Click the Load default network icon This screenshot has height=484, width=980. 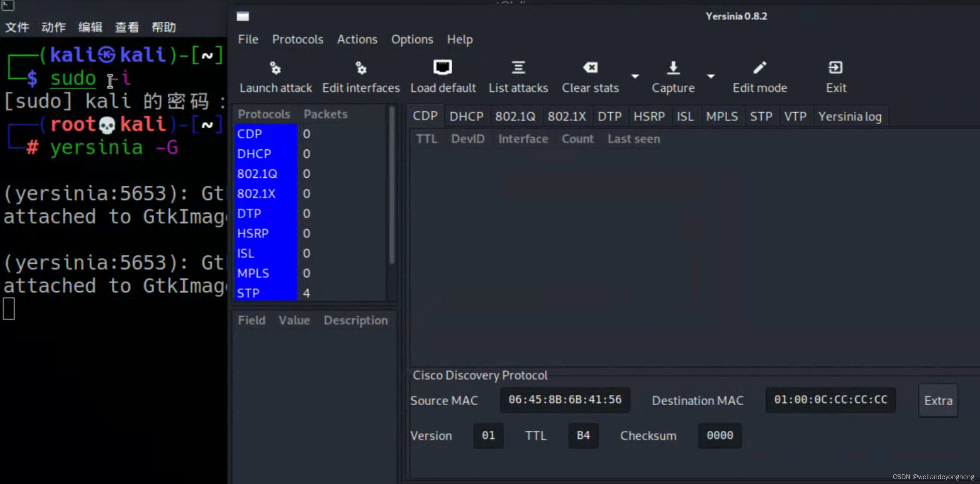tap(442, 68)
